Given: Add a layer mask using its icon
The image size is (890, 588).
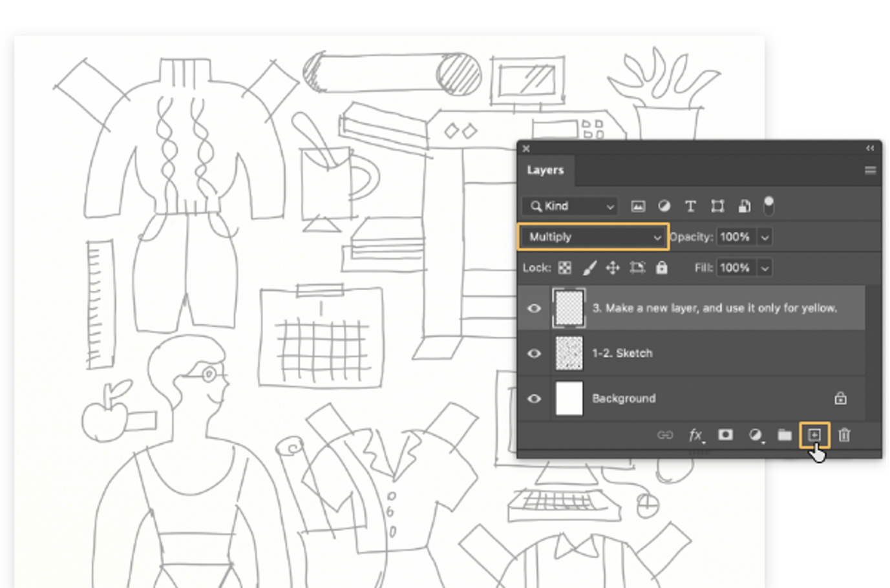Looking at the screenshot, I should coord(725,435).
